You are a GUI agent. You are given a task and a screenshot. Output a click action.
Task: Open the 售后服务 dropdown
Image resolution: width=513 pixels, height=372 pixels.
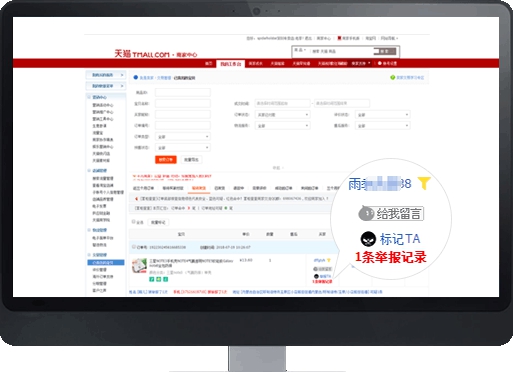pos(382,126)
